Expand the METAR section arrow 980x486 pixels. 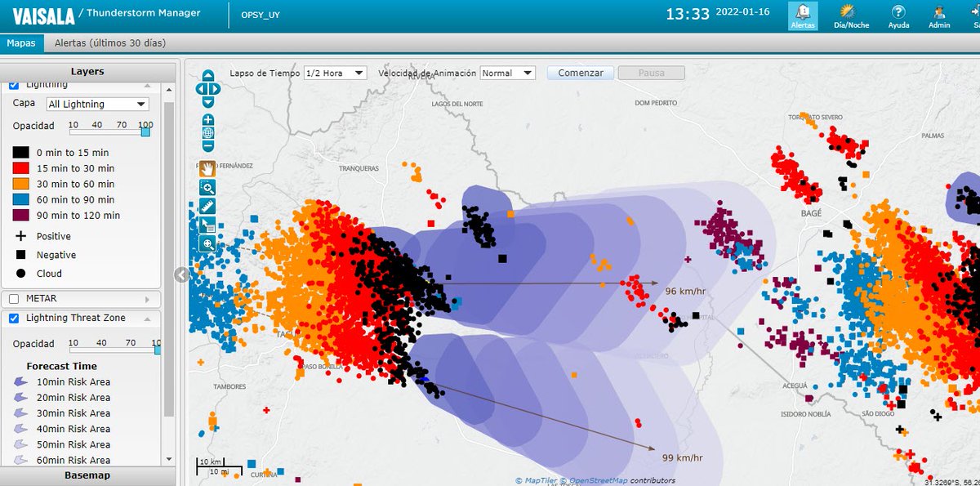pyautogui.click(x=148, y=299)
